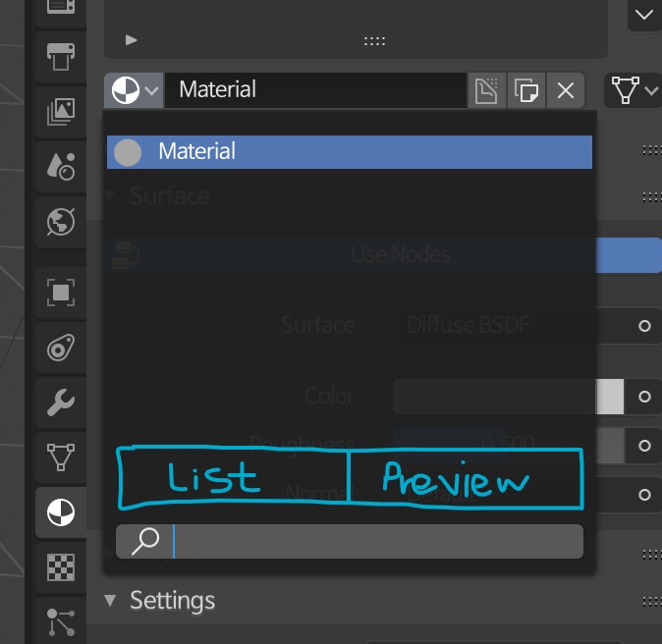Click the page icon beside the Material name
Image resolution: width=662 pixels, height=644 pixels.
(486, 90)
